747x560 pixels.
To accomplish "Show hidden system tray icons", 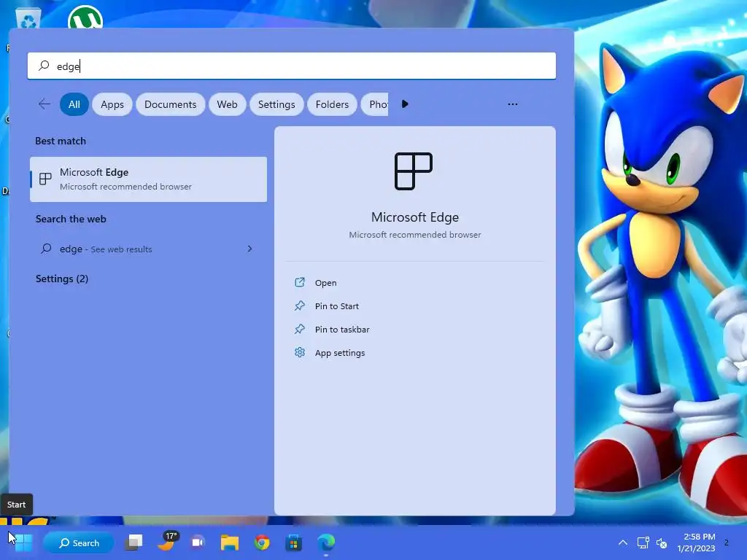I will tap(623, 542).
